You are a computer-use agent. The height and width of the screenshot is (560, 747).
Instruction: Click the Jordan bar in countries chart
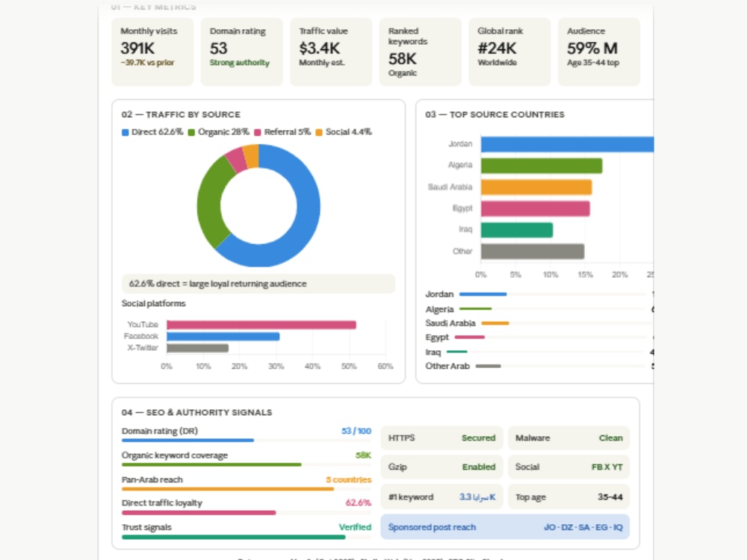click(567, 144)
